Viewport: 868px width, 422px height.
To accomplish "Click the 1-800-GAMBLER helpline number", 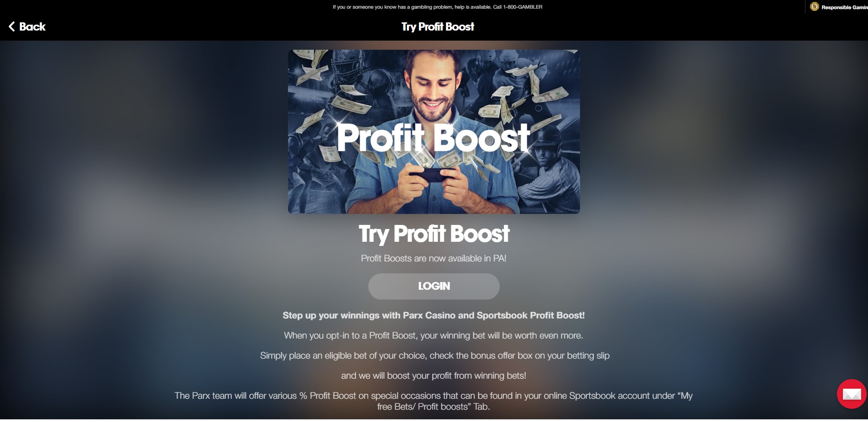I will [523, 7].
